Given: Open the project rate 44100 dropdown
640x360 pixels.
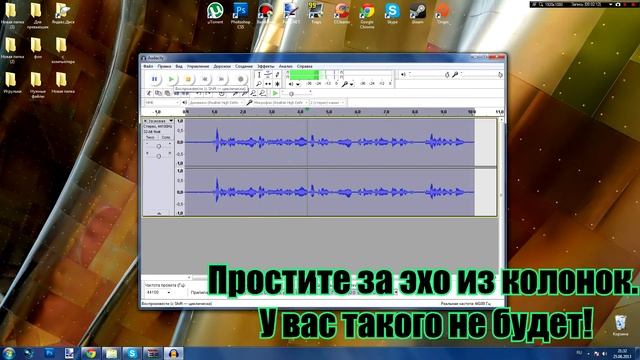Looking at the screenshot, I should click(159, 292).
